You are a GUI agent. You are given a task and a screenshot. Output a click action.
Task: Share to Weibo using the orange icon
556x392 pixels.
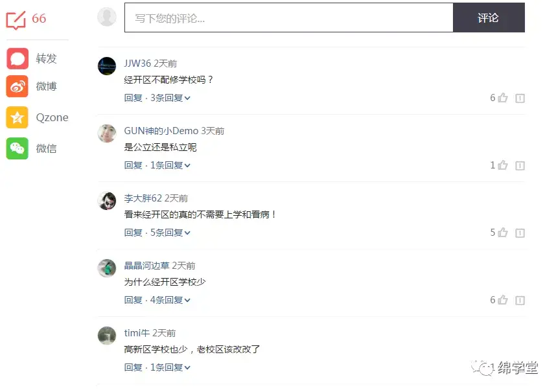click(x=17, y=86)
